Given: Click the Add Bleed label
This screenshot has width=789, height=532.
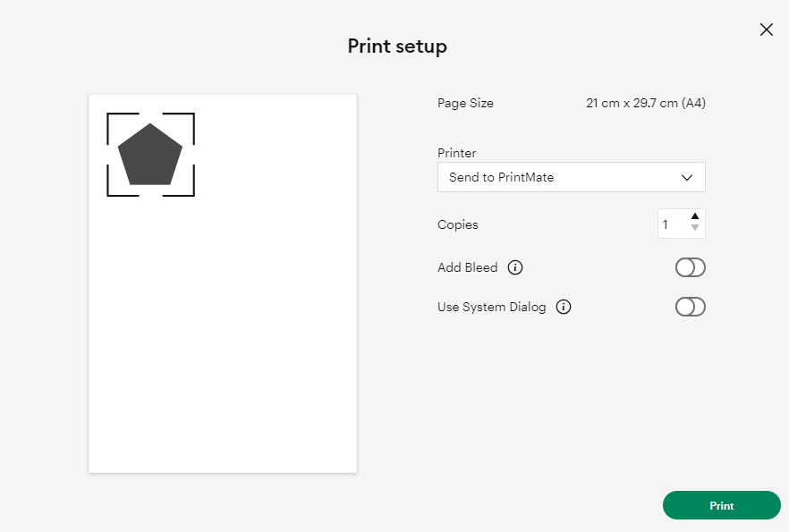Looking at the screenshot, I should 468,267.
